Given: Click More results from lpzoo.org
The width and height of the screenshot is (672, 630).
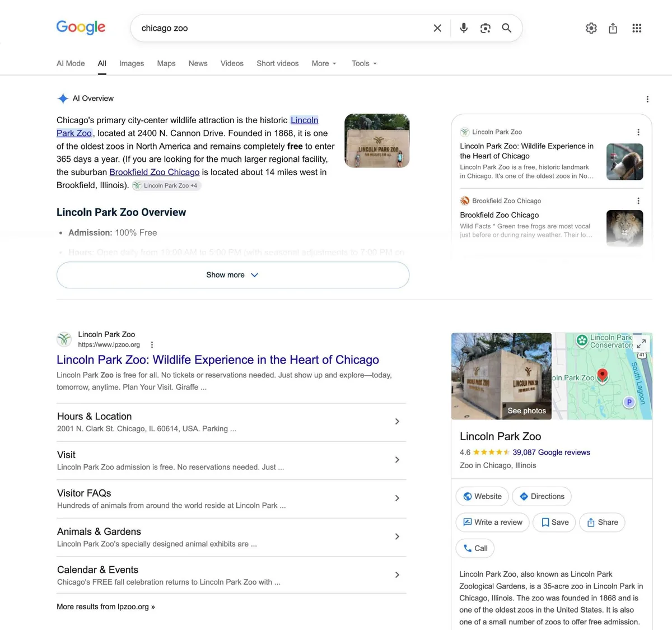Looking at the screenshot, I should [x=106, y=607].
